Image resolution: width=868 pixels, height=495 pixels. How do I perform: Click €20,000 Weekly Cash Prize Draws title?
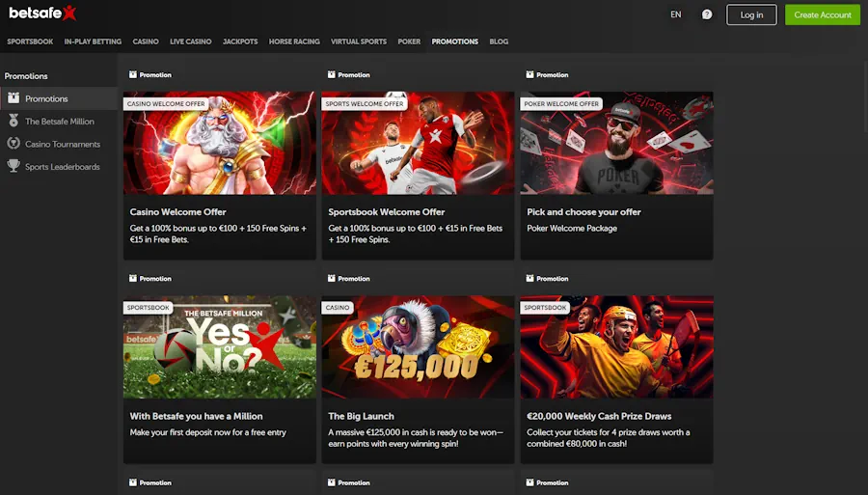coord(599,417)
